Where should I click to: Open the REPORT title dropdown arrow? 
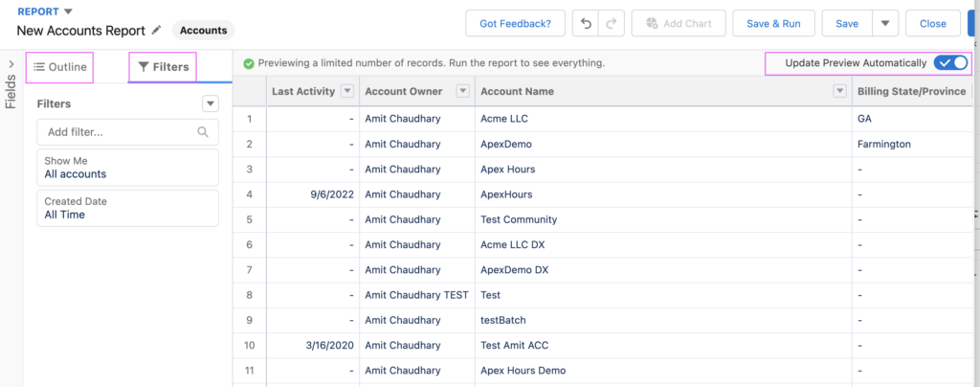tap(68, 11)
